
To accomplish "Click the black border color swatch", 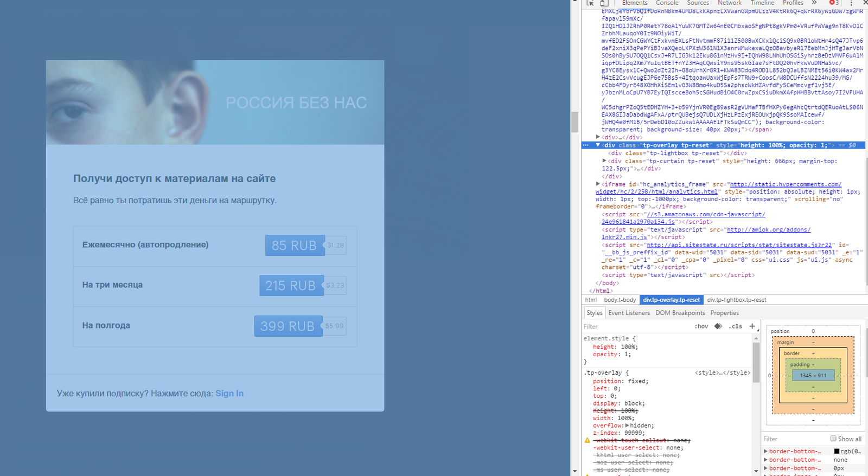I will click(837, 451).
